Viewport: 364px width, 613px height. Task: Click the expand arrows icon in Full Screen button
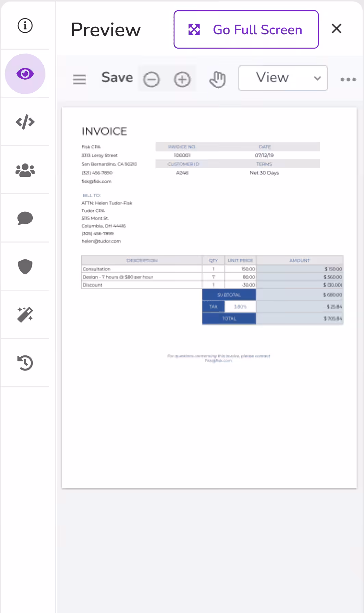pyautogui.click(x=194, y=30)
